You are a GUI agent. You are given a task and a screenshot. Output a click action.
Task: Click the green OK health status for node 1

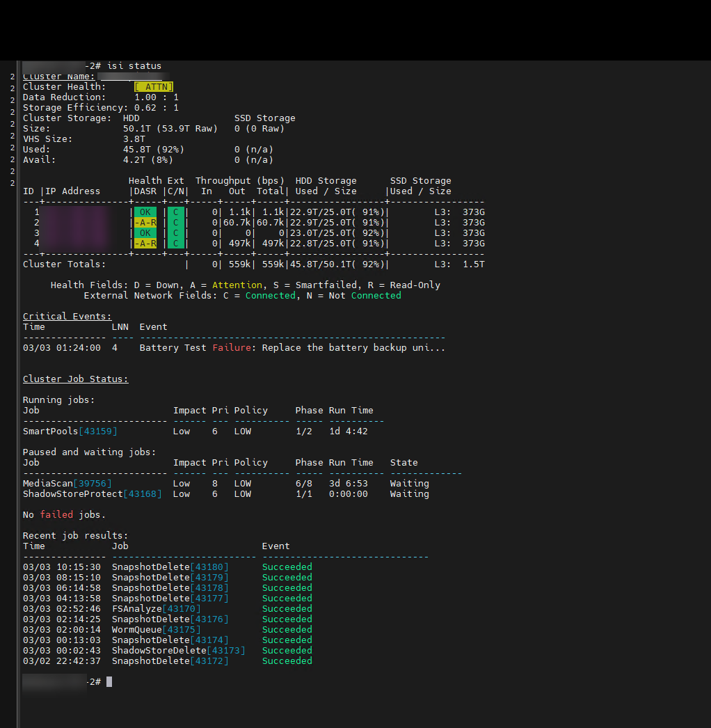point(145,212)
